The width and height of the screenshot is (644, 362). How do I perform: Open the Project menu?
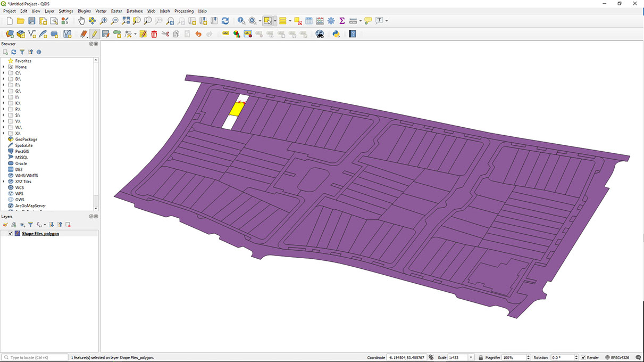coord(9,11)
